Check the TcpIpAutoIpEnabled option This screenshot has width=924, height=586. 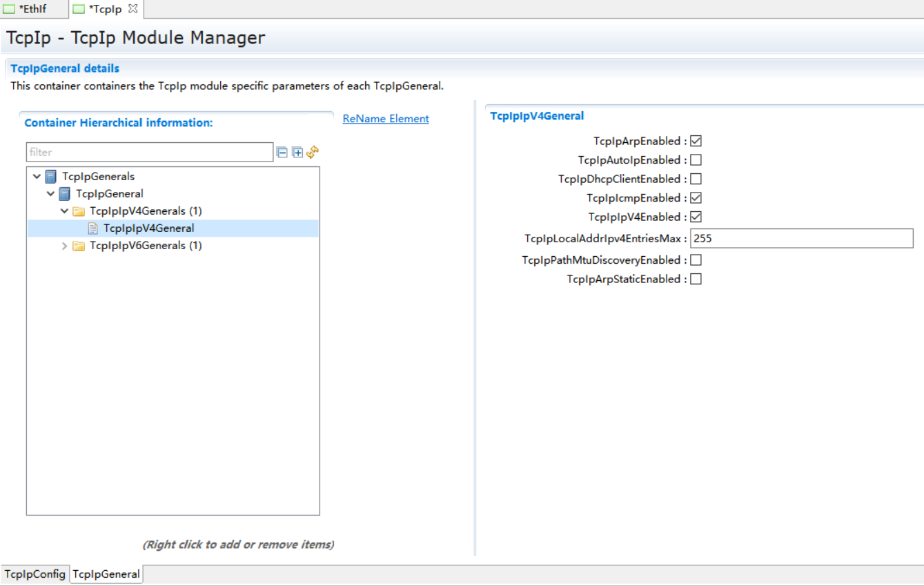tap(696, 160)
